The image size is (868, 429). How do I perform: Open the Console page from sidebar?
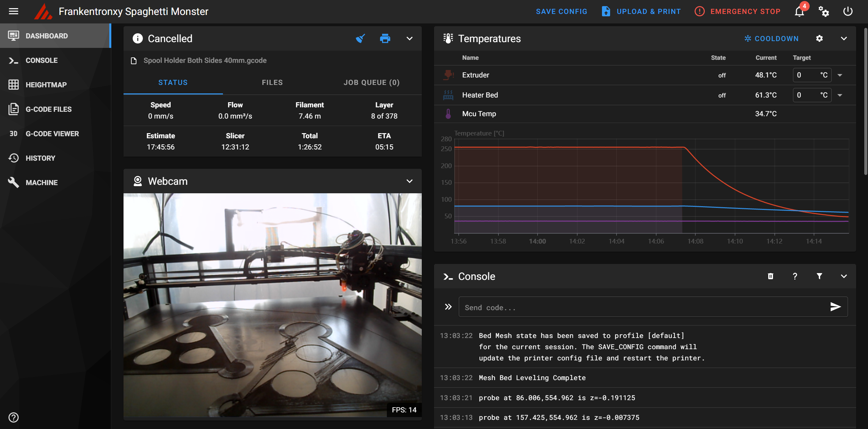click(x=56, y=60)
